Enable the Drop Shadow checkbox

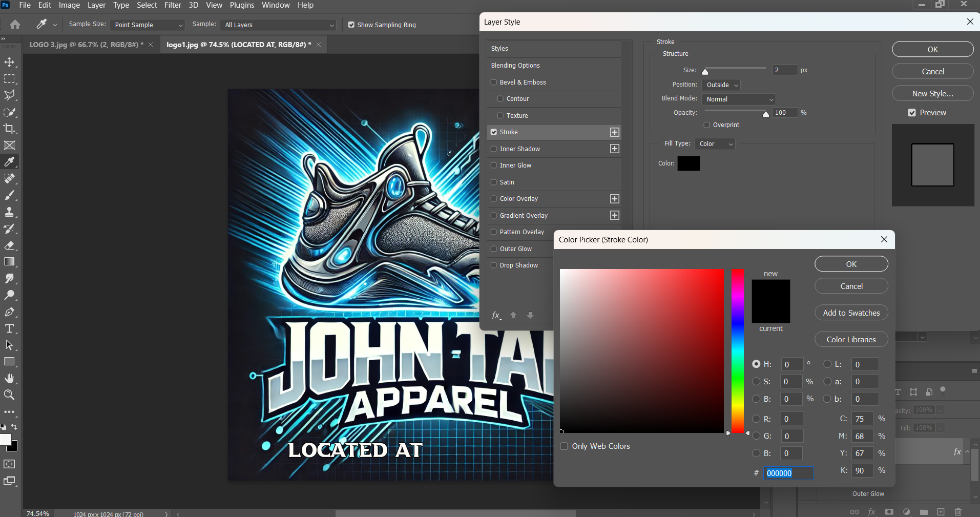pyautogui.click(x=494, y=265)
